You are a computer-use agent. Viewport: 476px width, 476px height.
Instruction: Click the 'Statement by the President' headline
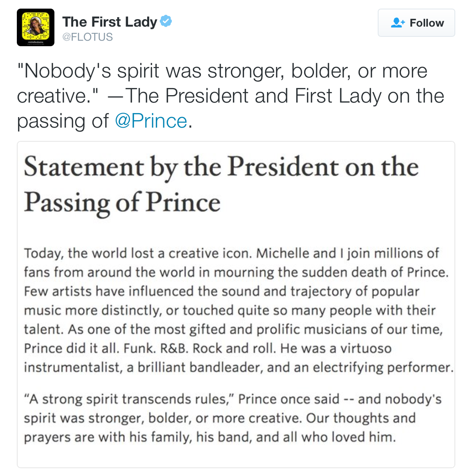click(x=221, y=167)
